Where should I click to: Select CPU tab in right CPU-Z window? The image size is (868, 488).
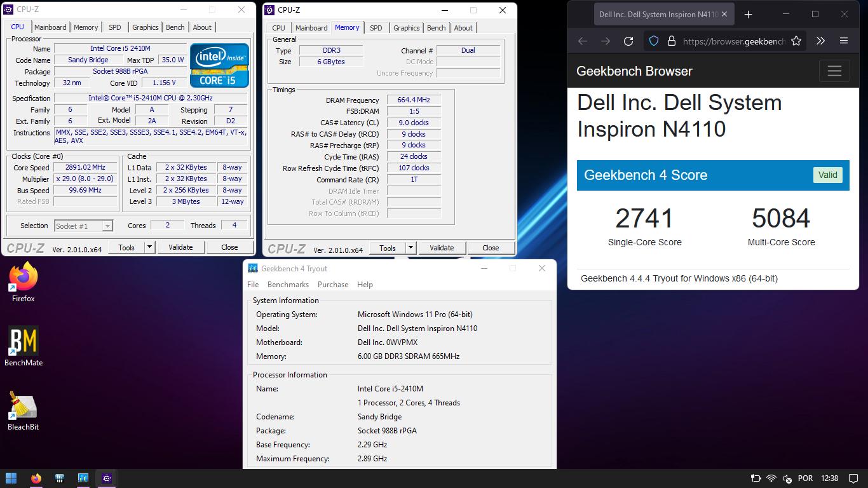point(279,28)
